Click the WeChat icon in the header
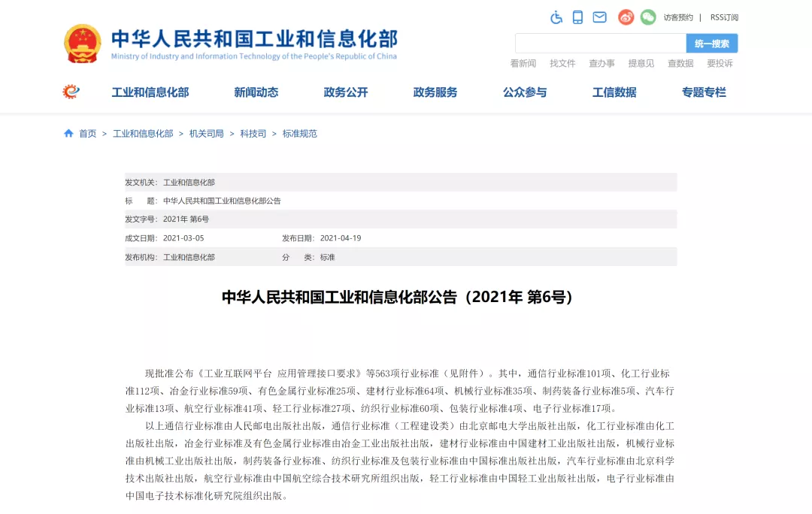 [647, 16]
